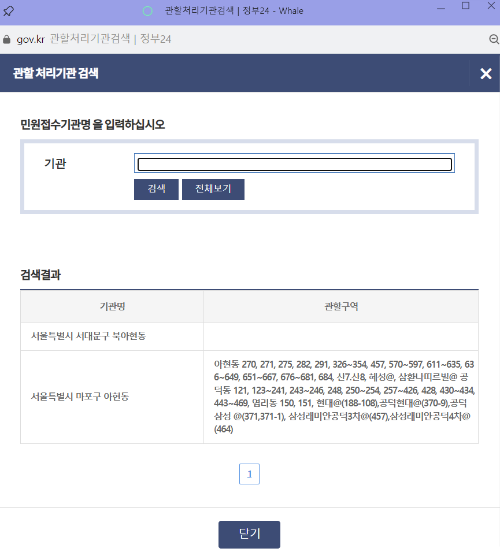Click the 관할구역 column header

click(x=341, y=306)
